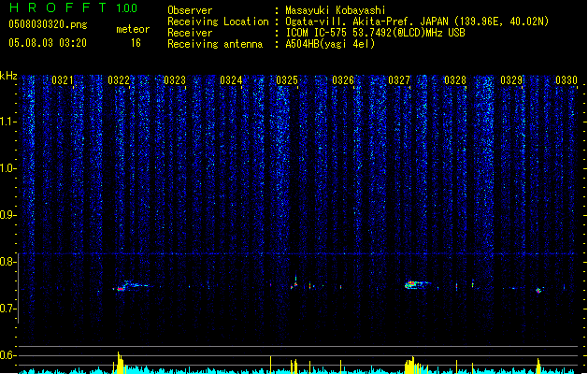This screenshot has height=374, width=588.
Task: Click the 0322 time marker
Action: click(119, 80)
